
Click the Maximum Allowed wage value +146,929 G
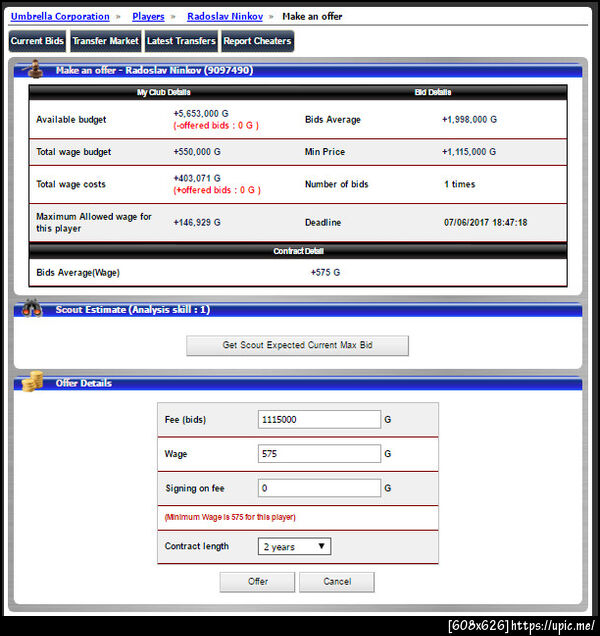click(x=197, y=222)
